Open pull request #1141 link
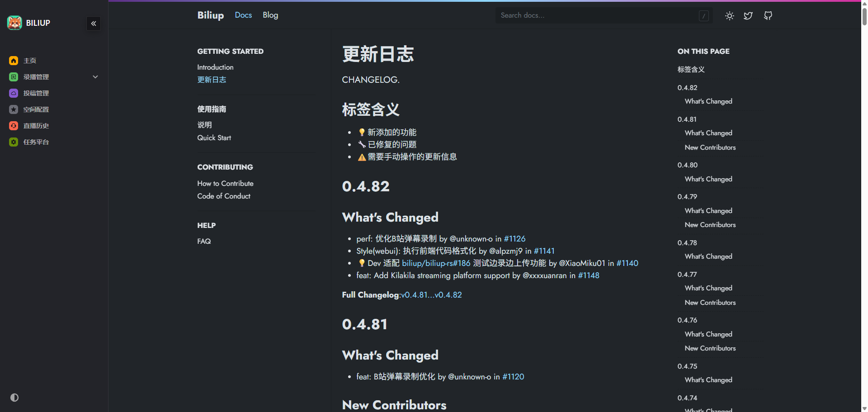This screenshot has height=412, width=868. (x=544, y=251)
